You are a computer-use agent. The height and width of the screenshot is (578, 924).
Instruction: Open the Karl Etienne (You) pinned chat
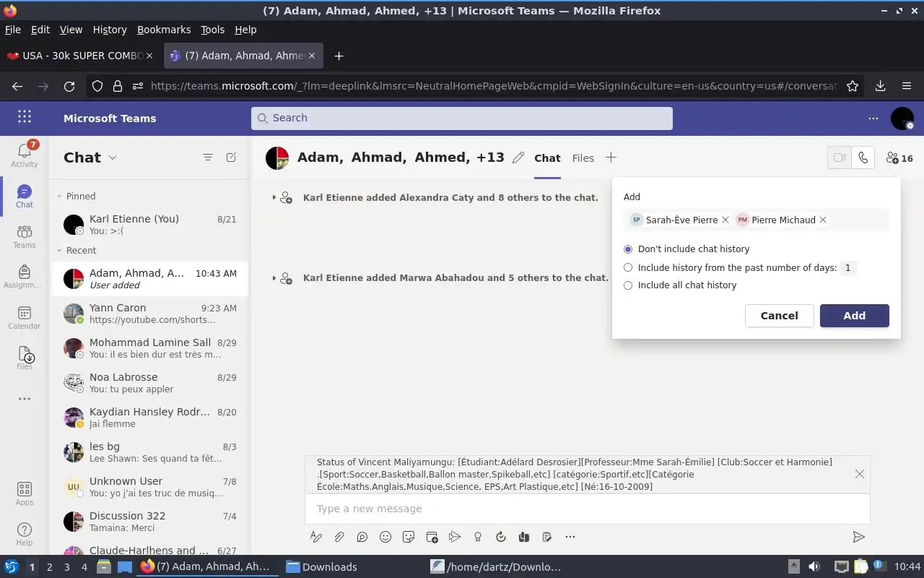[149, 225]
